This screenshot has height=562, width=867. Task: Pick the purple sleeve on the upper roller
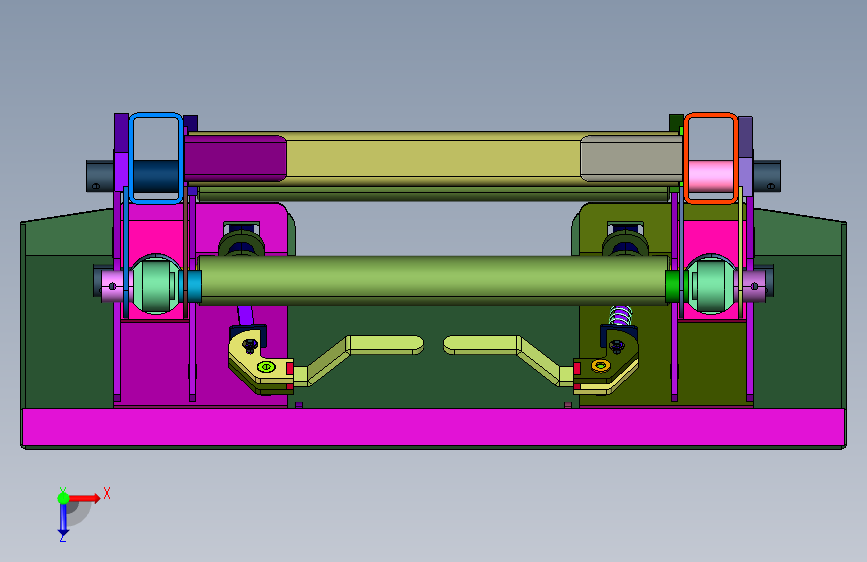pos(236,159)
